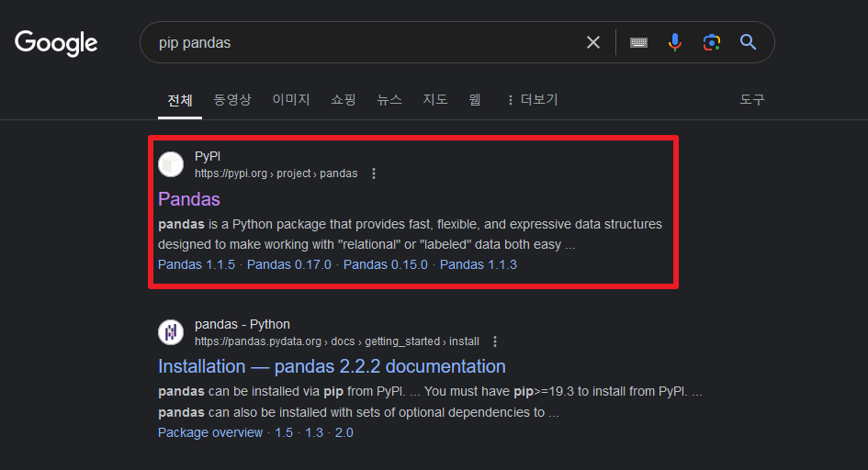The image size is (868, 470).
Task: Open the 1.5 version sitelink
Action: coord(284,433)
